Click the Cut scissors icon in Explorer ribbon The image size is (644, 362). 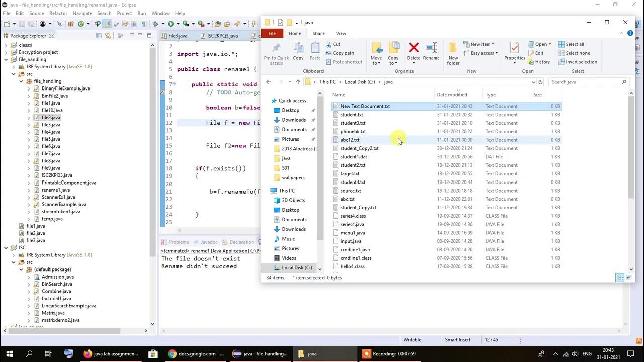328,44
